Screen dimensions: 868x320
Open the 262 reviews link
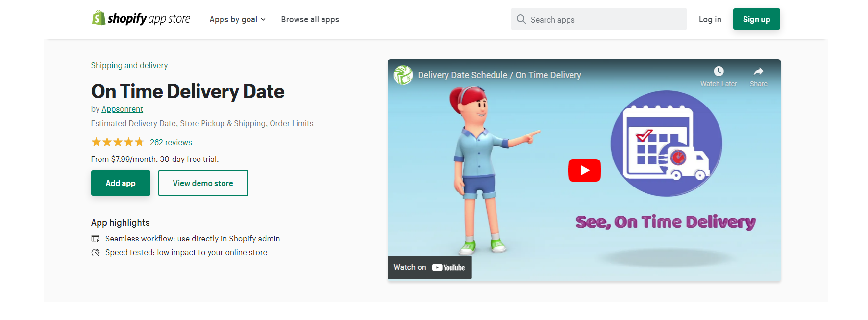pos(171,142)
